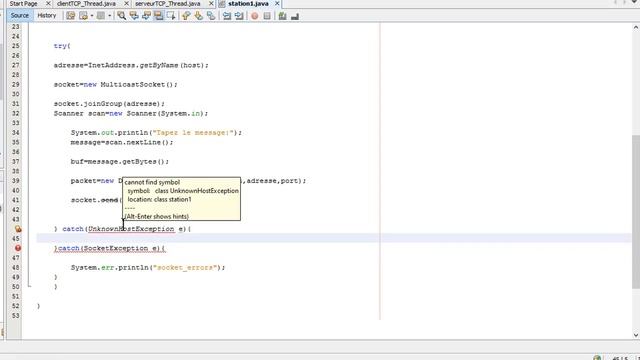This screenshot has height=360, width=640.
Task: Comment the selected lines
Action: 282,16
